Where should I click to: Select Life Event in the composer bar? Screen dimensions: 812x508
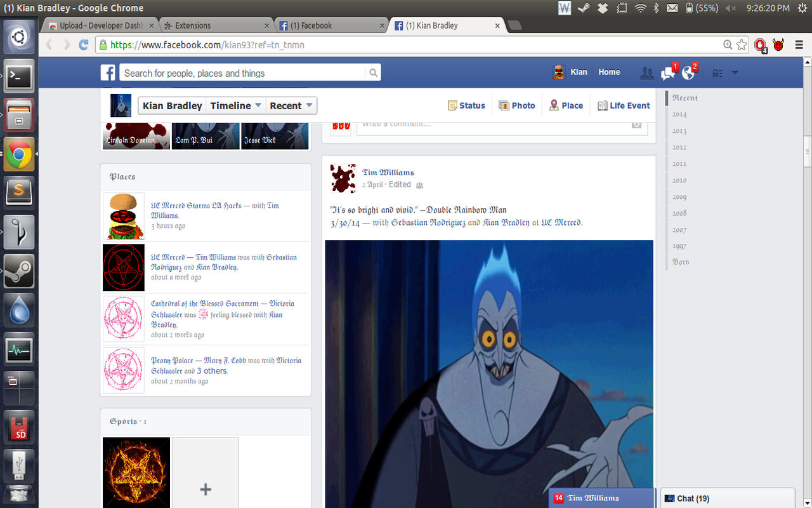pos(624,105)
